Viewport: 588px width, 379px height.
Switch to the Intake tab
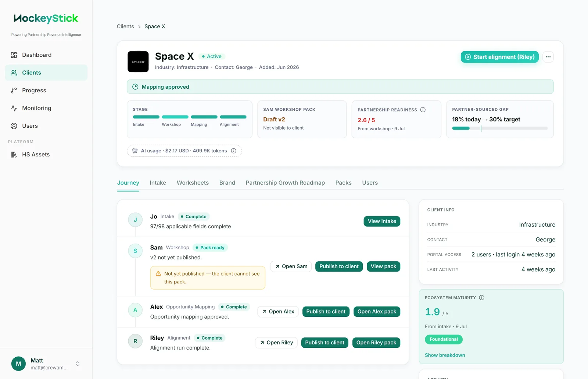[x=158, y=183]
